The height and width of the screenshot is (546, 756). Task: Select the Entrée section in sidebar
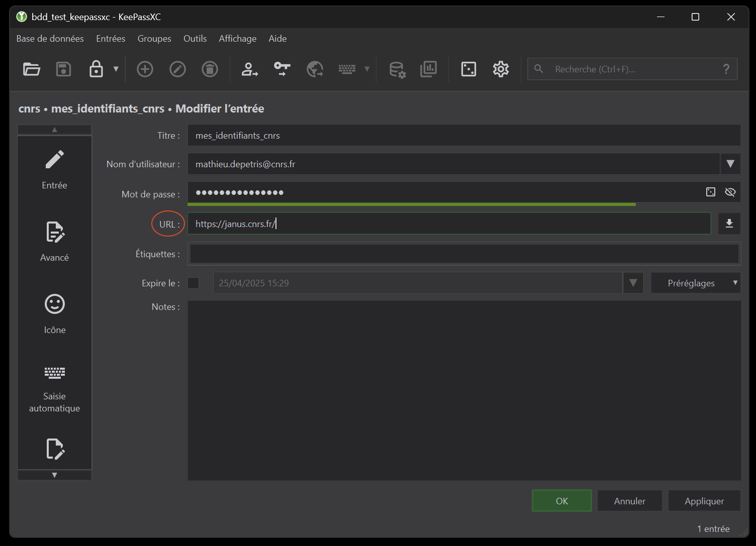click(x=54, y=170)
